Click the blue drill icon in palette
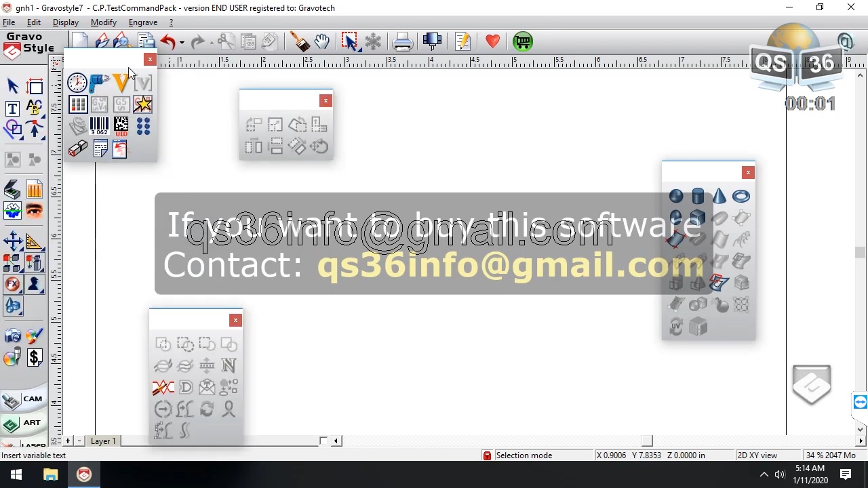 tap(99, 83)
